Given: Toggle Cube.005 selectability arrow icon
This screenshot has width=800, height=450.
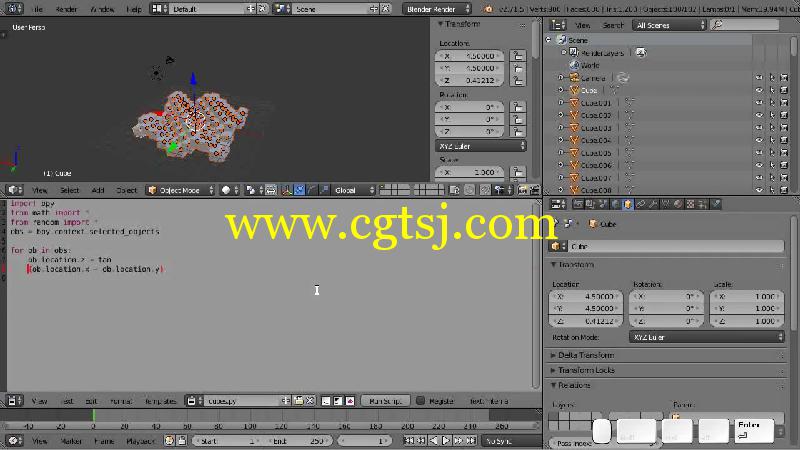Looking at the screenshot, I should click(772, 153).
